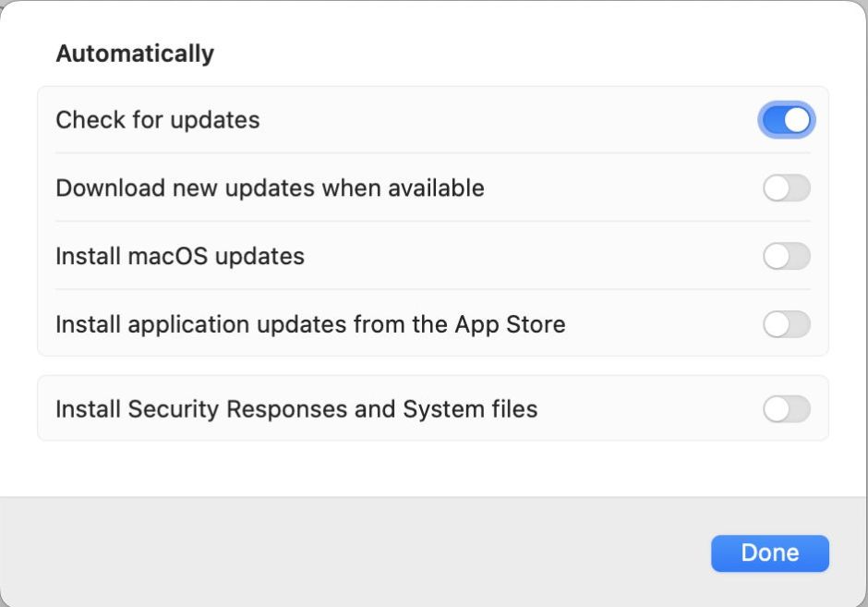Click inside the update options panel
The width and height of the screenshot is (868, 607).
coord(434,222)
